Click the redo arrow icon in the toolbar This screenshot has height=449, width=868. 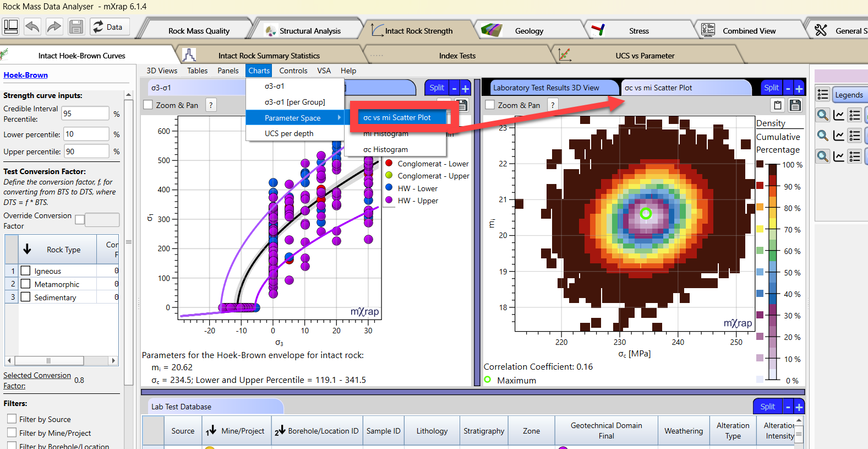(x=54, y=26)
